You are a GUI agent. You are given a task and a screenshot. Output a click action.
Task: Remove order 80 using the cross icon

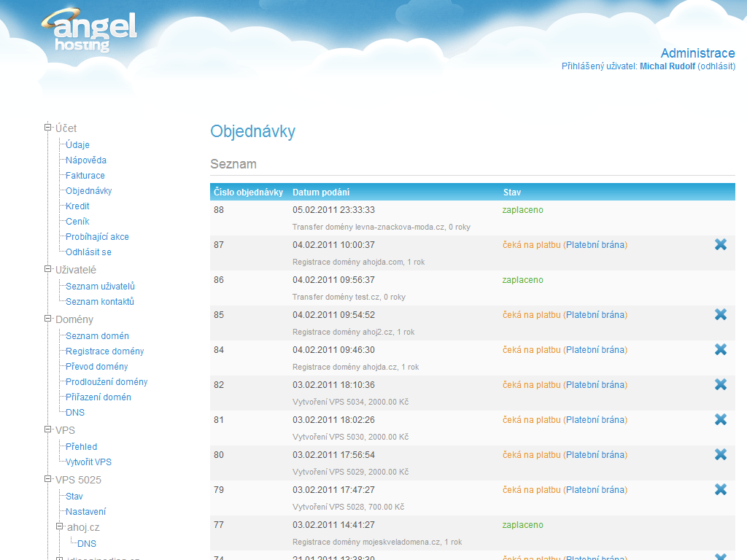click(x=720, y=454)
